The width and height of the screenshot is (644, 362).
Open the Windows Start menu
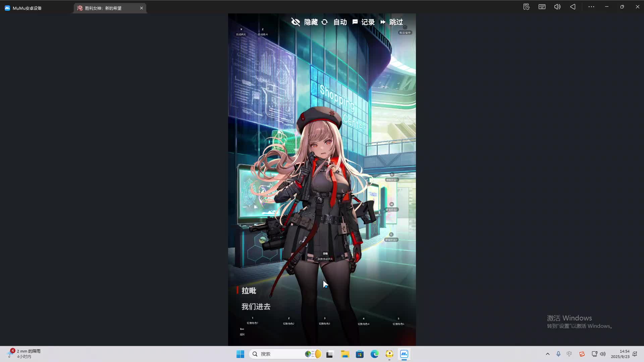point(240,354)
